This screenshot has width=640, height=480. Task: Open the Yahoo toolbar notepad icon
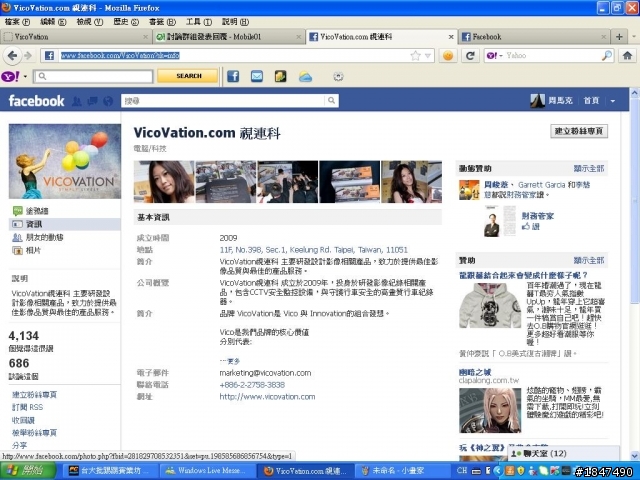click(x=280, y=76)
